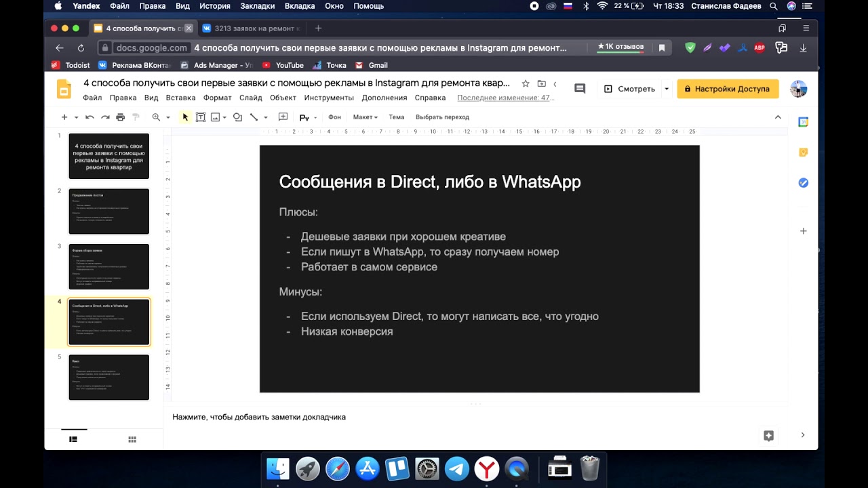868x488 pixels.
Task: Open the Вставка menu
Action: pos(180,98)
